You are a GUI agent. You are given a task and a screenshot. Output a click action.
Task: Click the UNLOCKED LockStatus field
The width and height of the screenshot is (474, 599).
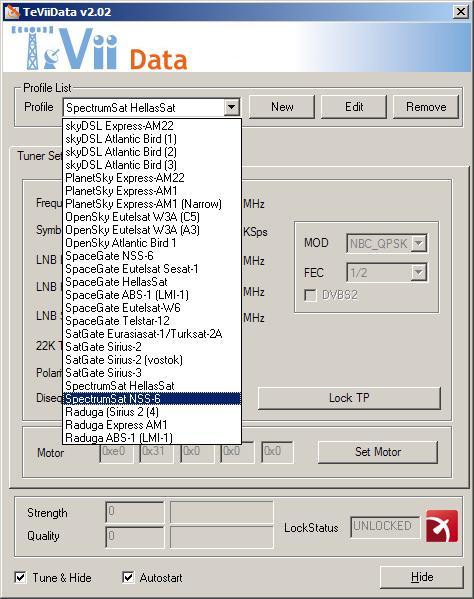385,527
